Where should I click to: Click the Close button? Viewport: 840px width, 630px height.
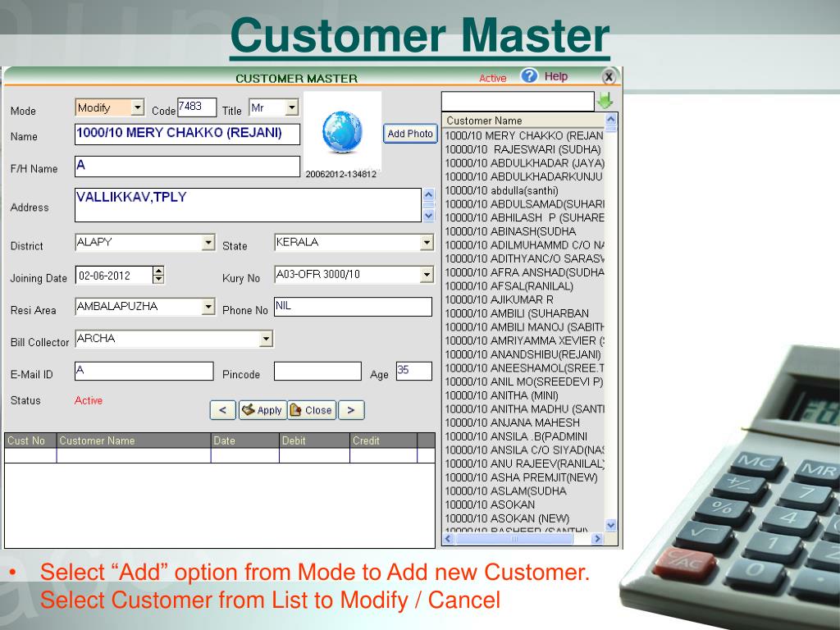pos(312,410)
